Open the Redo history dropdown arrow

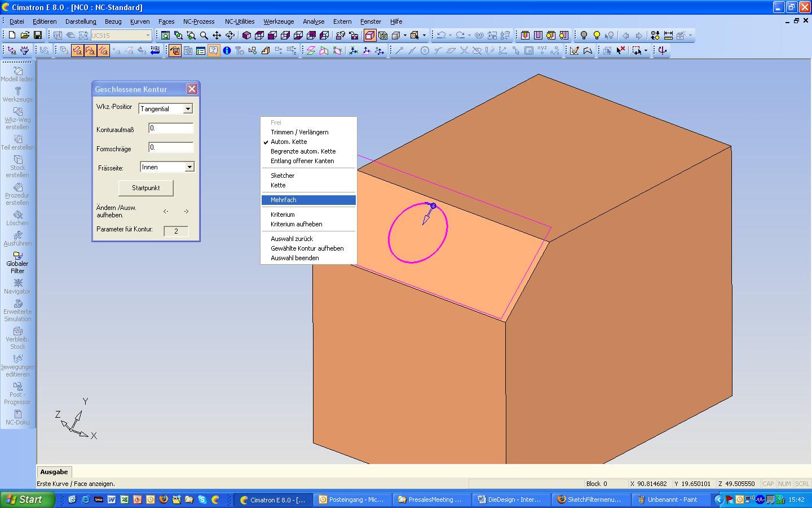[x=469, y=35]
